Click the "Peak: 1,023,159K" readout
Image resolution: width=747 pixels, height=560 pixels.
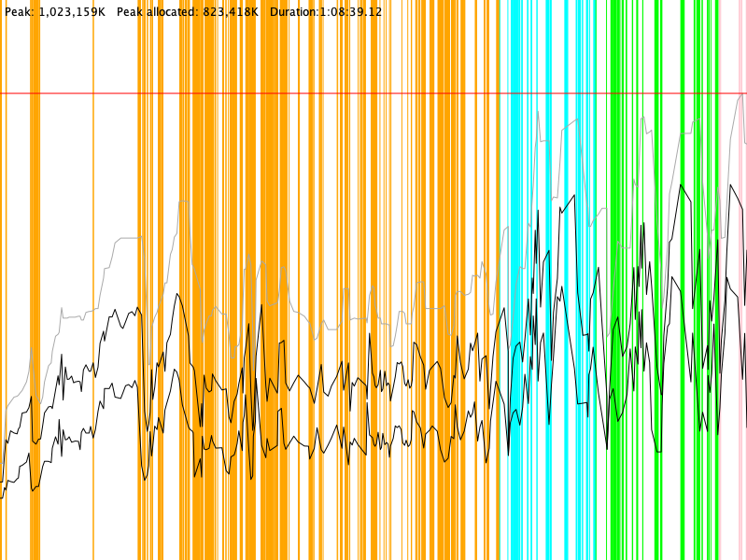tap(55, 12)
